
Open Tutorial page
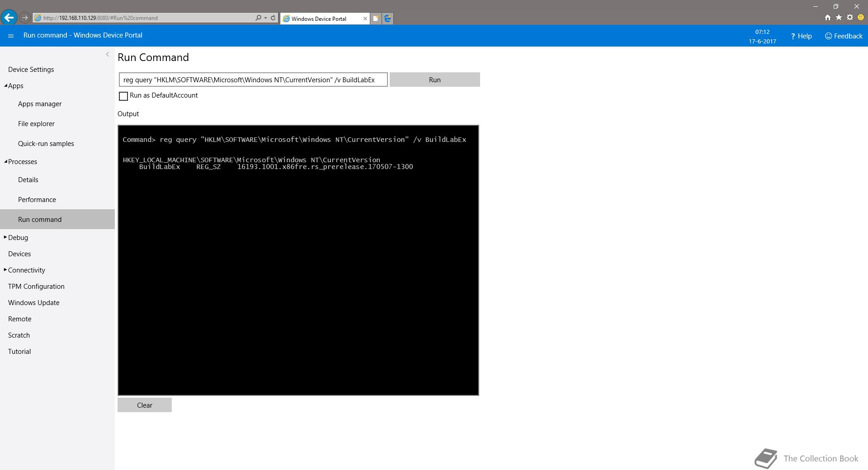[19, 352]
